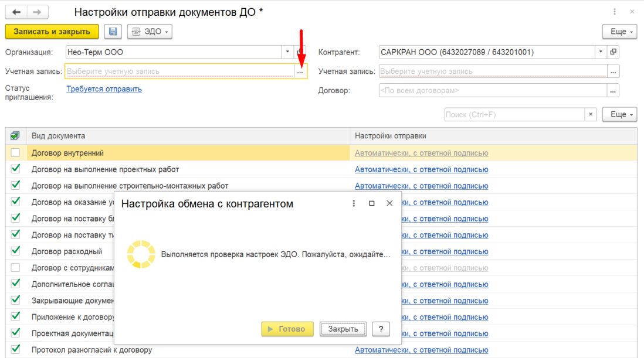Image resolution: width=644 pixels, height=358 pixels.
Task: Check the Договор внутренний checkbox
Action: (15, 153)
